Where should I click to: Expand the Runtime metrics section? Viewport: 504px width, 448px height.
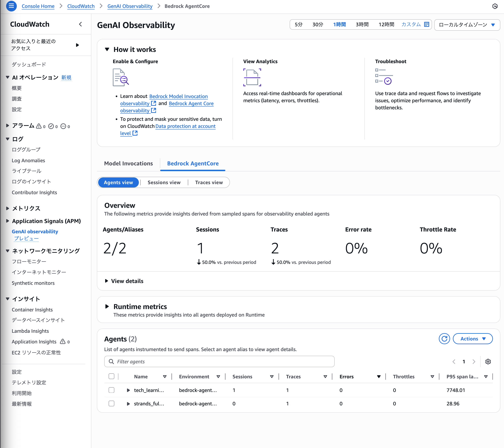[107, 306]
